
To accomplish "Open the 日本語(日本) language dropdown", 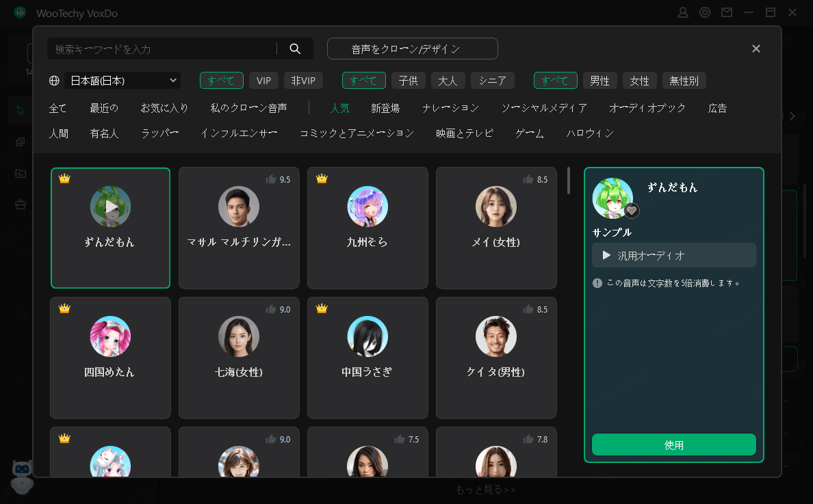I will pos(122,81).
